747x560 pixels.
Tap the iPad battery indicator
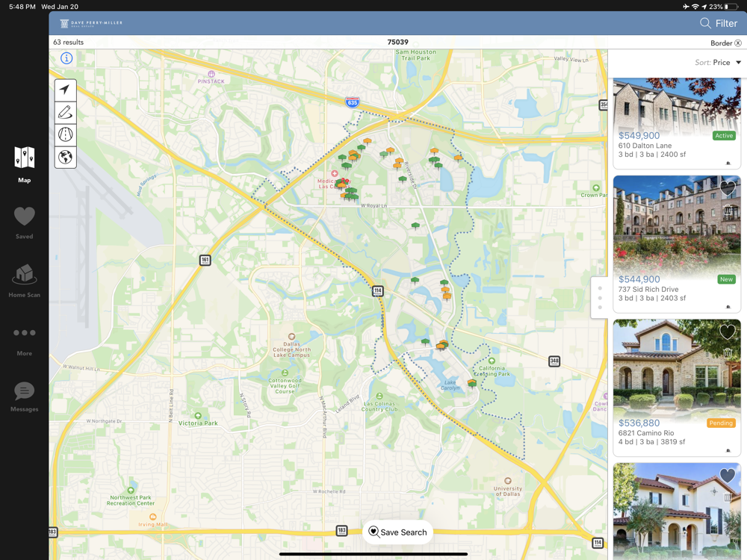732,7
